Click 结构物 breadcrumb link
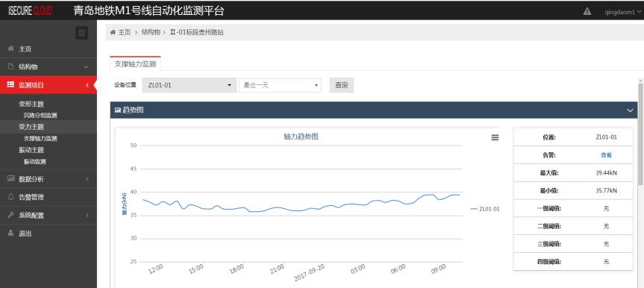 [x=151, y=32]
